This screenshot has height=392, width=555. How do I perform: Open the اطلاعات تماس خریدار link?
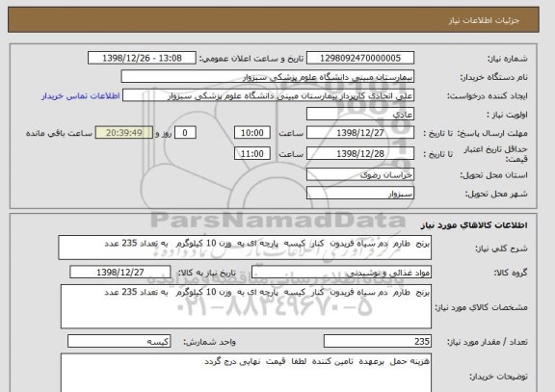(81, 96)
